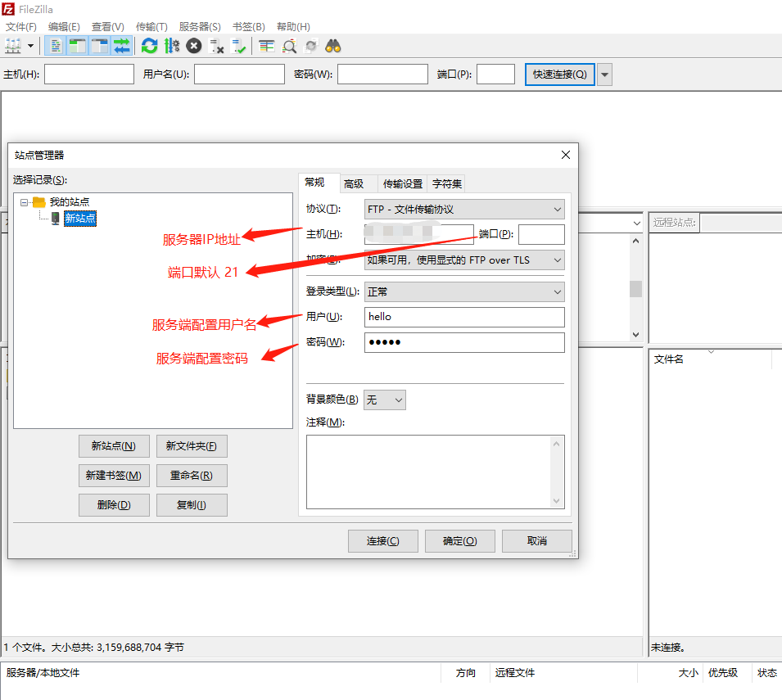
Task: Click the binoculars file search icon
Action: coord(333,47)
